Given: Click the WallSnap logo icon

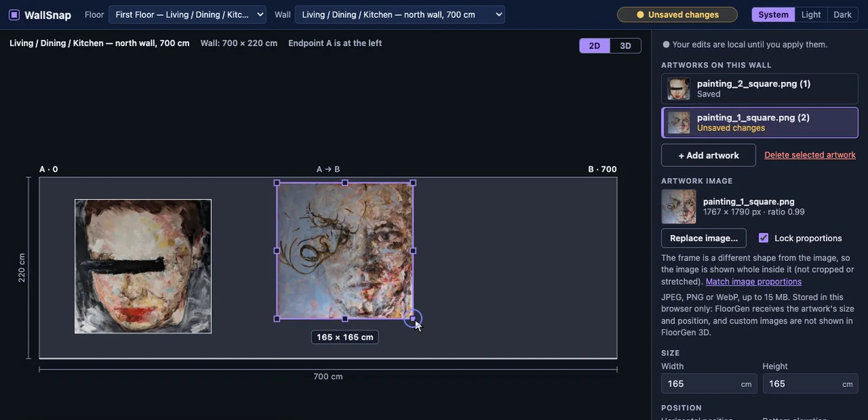Looking at the screenshot, I should point(15,15).
